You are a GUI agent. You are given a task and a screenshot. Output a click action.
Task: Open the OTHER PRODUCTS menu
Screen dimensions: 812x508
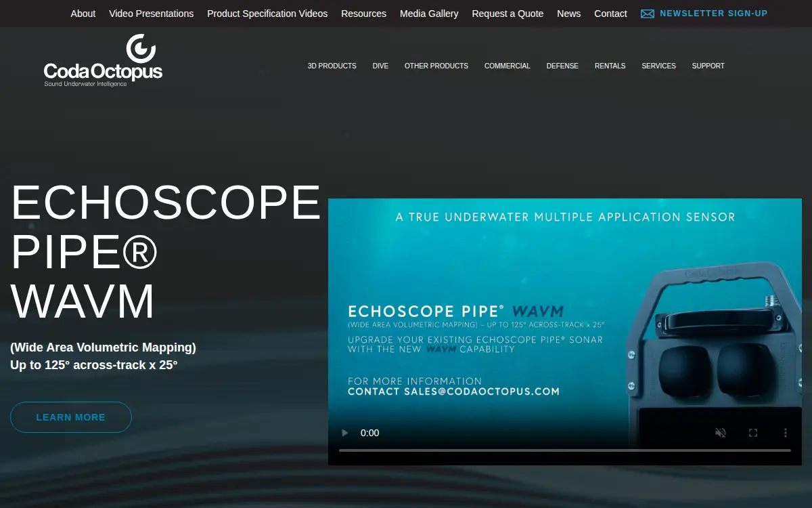click(436, 66)
